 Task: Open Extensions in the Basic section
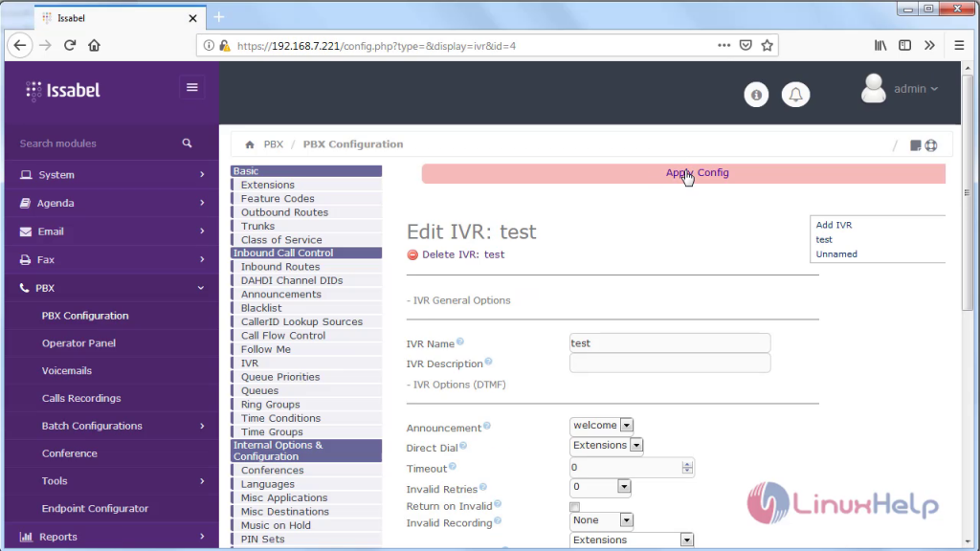(x=268, y=185)
